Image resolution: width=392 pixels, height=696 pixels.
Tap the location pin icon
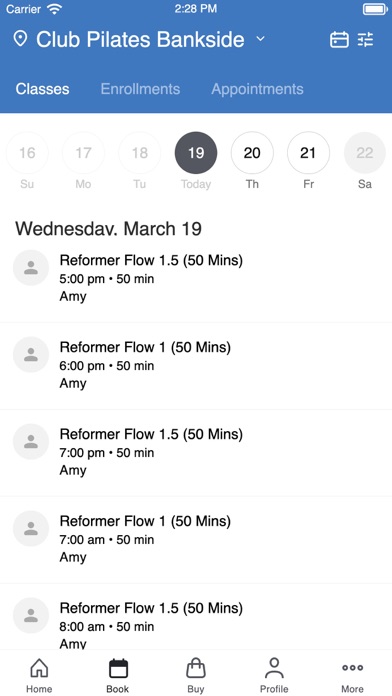[x=20, y=39]
